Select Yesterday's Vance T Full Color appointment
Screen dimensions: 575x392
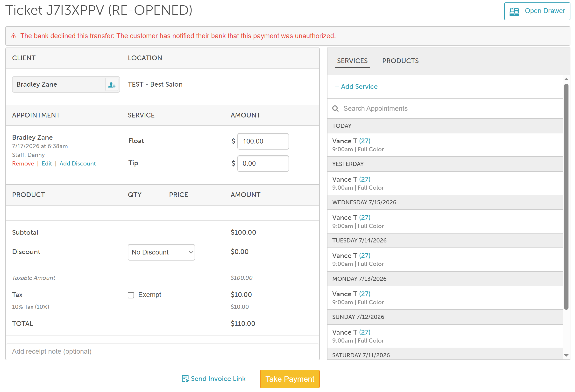(445, 183)
